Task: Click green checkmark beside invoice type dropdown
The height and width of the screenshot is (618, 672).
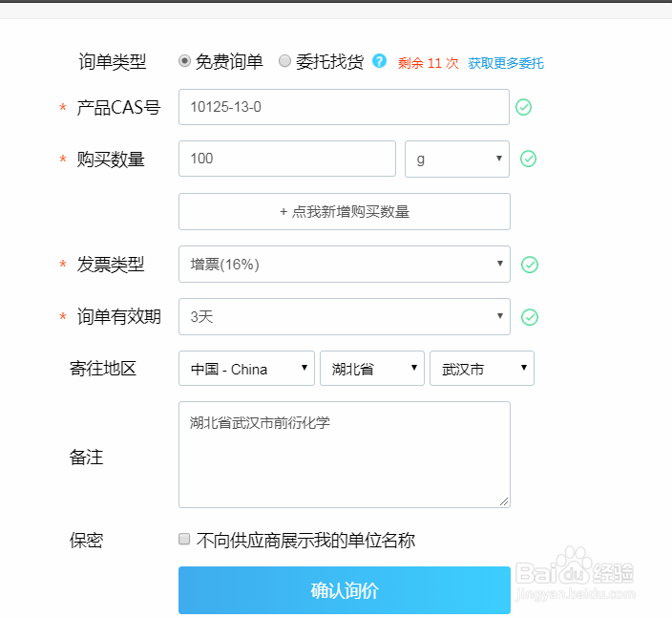Action: (x=530, y=265)
